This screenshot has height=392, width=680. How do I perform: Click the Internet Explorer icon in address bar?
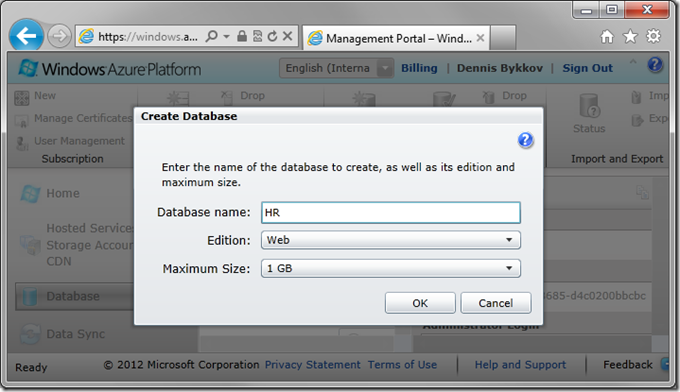(86, 36)
